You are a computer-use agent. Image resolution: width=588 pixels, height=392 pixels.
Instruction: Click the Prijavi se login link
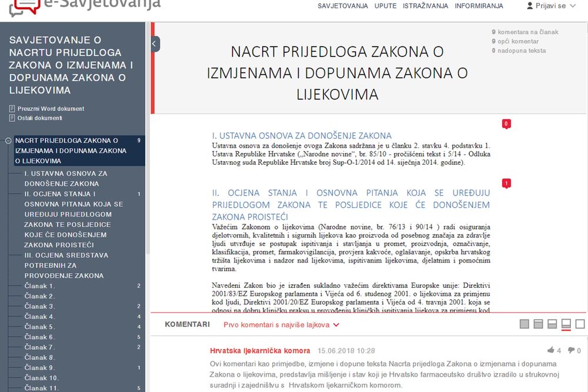(x=550, y=5)
